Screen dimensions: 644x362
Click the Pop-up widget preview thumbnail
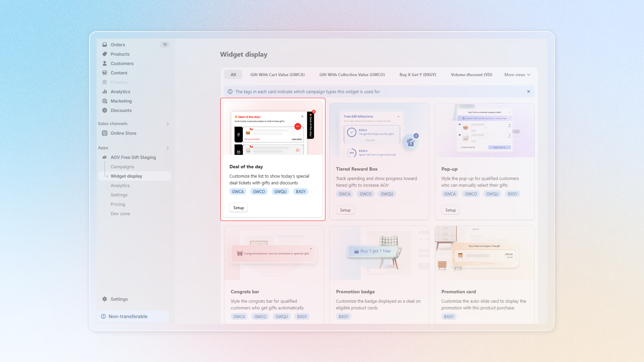484,130
